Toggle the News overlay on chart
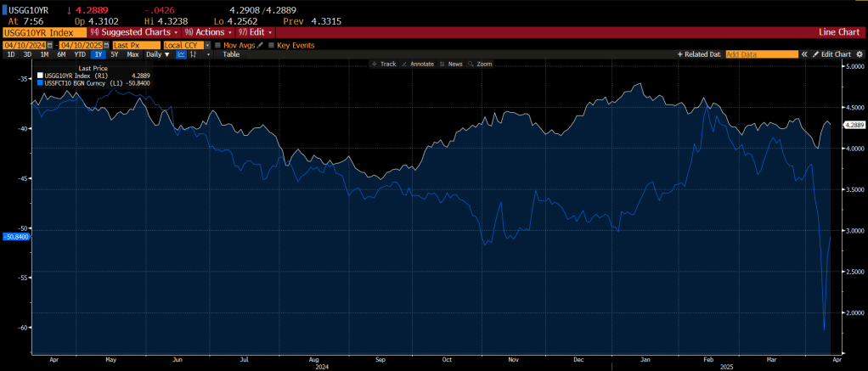868x371 pixels. 451,64
